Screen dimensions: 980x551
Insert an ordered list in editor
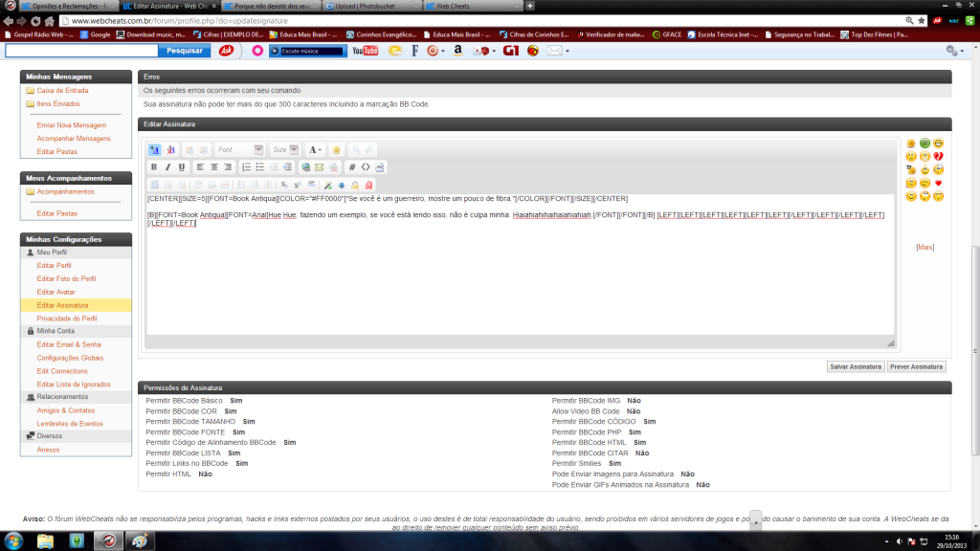click(246, 167)
